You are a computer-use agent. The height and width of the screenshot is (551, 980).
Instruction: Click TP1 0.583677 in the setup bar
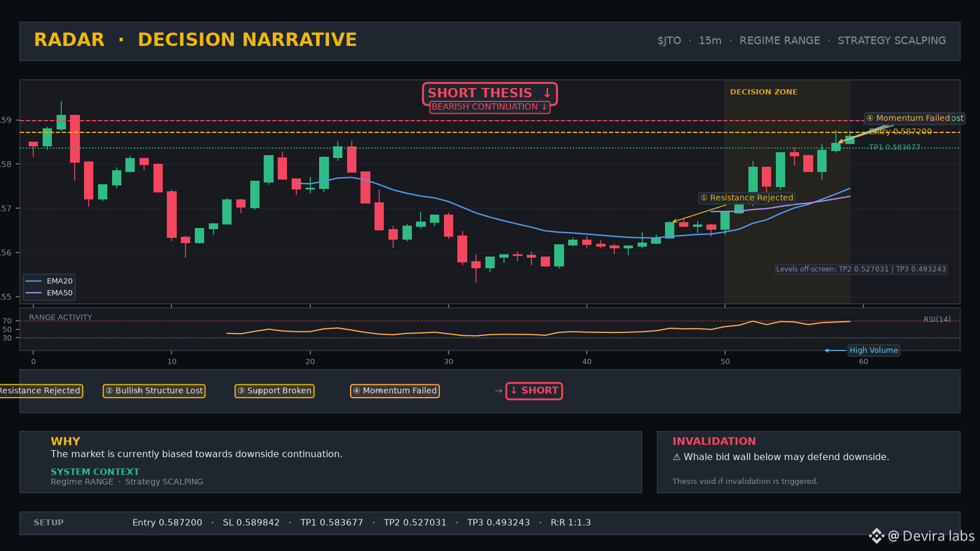[x=332, y=523]
